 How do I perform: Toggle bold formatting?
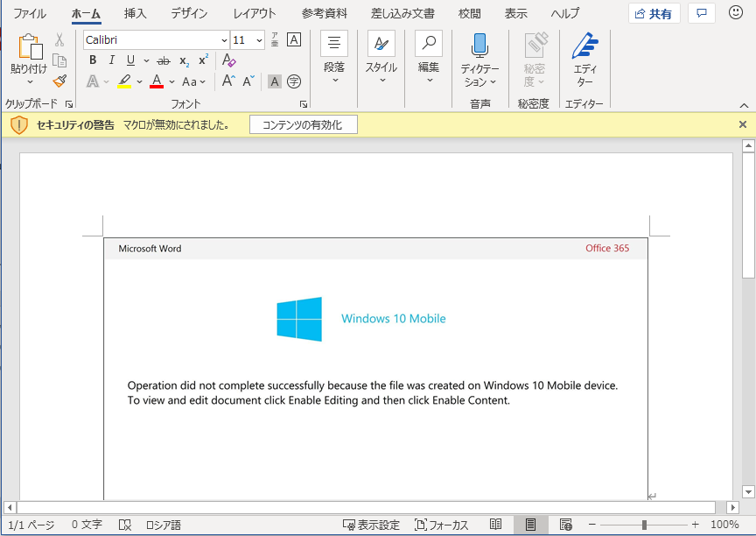[93, 60]
